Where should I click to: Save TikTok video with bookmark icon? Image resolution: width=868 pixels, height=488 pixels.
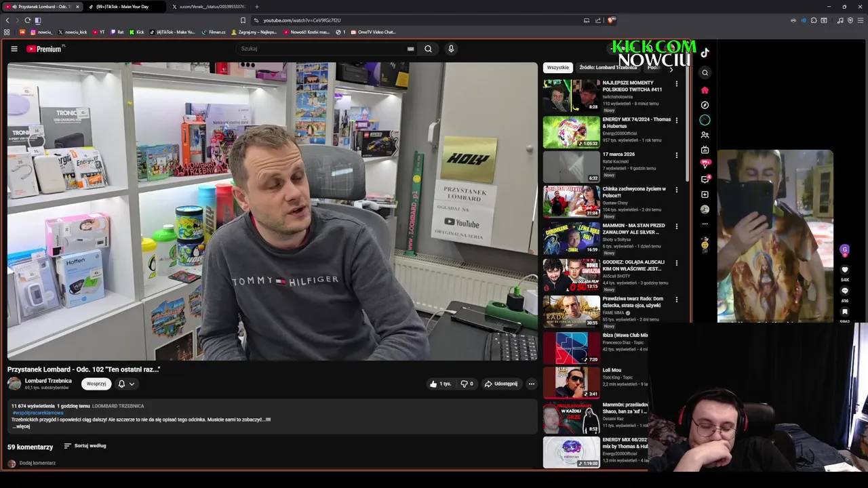coord(845,312)
